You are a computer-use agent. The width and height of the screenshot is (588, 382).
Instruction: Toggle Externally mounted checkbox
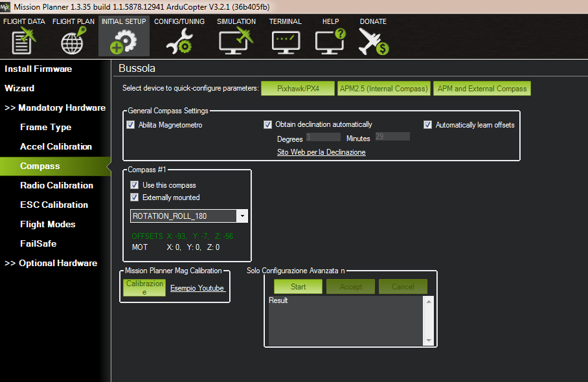(134, 197)
